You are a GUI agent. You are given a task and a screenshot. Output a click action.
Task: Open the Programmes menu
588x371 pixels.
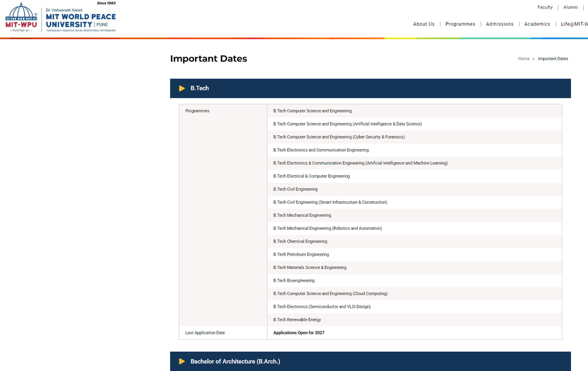(x=460, y=24)
